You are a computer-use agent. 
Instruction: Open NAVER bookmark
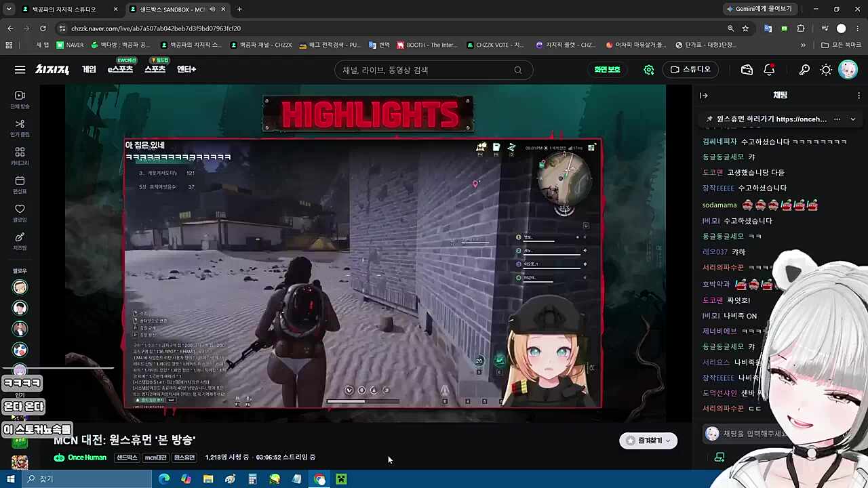[x=71, y=45]
